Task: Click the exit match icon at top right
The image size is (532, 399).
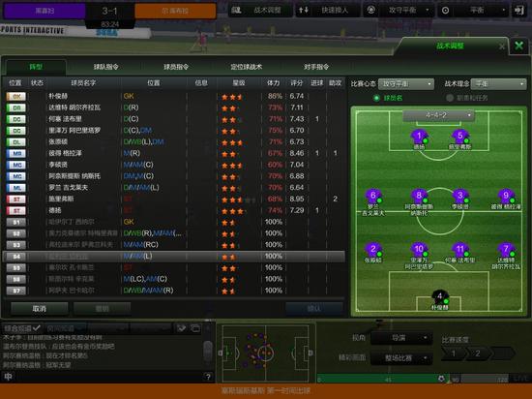Action: click(x=518, y=11)
